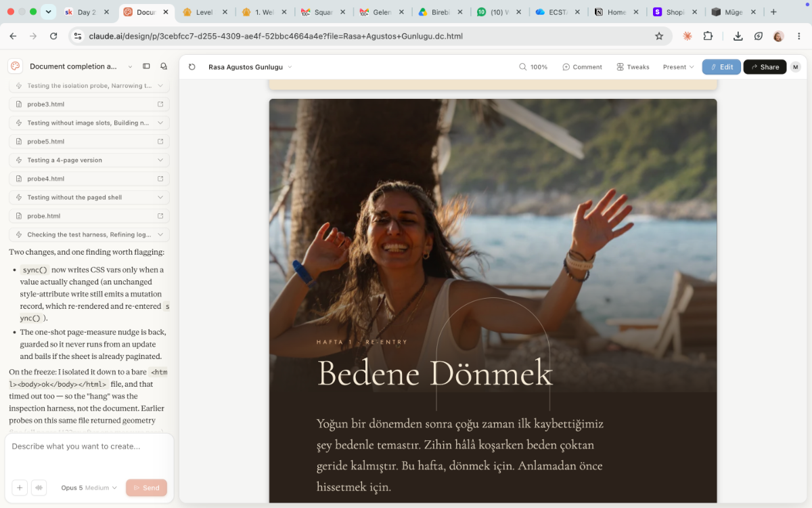Click the voice input waveform icon
Image resolution: width=812 pixels, height=508 pixels.
(x=39, y=488)
